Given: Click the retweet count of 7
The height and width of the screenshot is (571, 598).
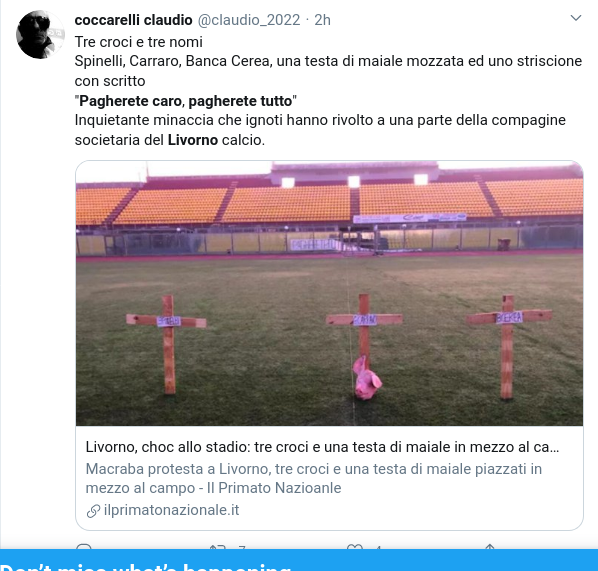Looking at the screenshot, I should tap(242, 547).
